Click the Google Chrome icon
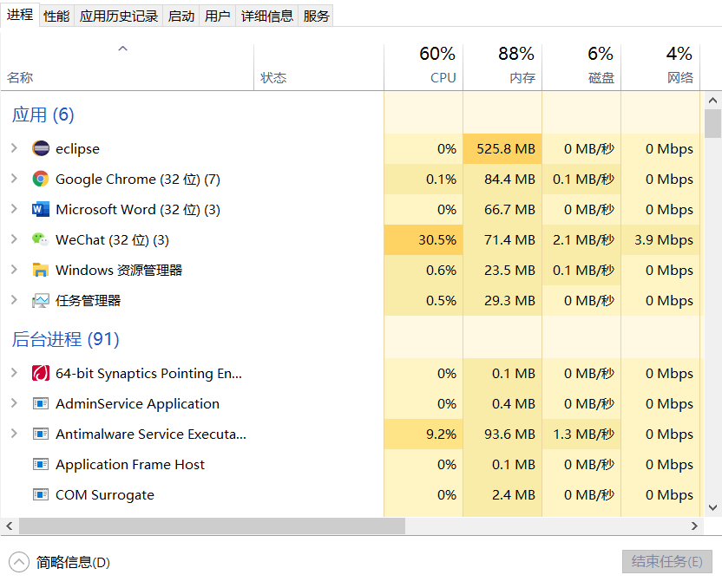722x588 pixels. coord(41,179)
